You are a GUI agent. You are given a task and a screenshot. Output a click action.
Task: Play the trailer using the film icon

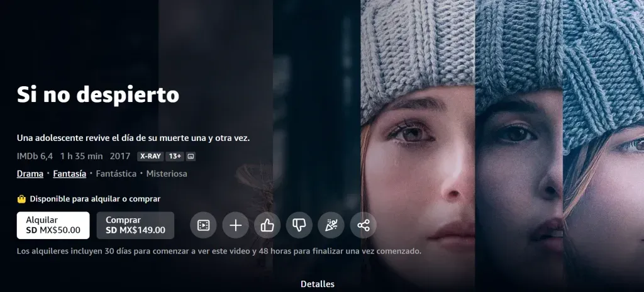[203, 225]
